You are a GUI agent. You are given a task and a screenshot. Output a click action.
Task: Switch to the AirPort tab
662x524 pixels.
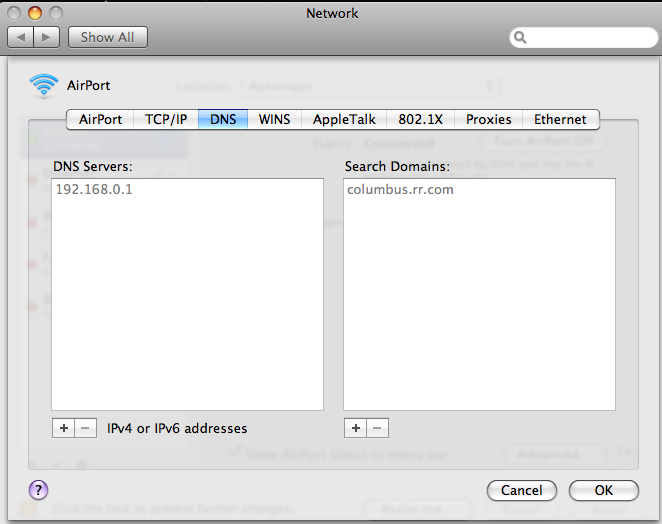100,119
